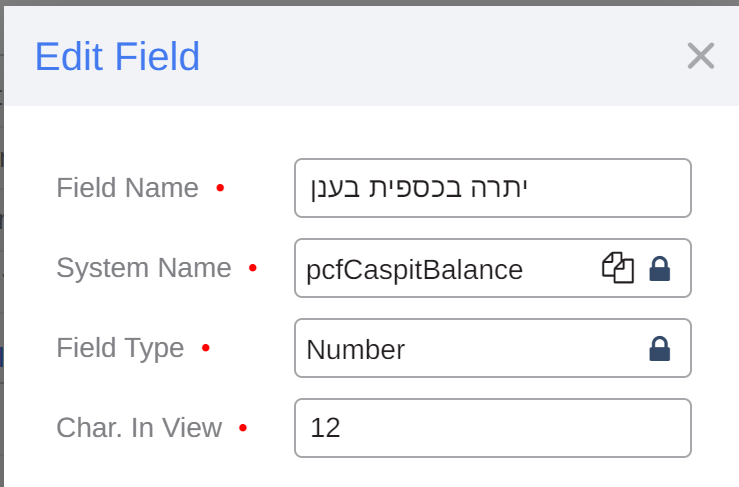The height and width of the screenshot is (487, 739).
Task: Copy the System Name value
Action: click(617, 268)
